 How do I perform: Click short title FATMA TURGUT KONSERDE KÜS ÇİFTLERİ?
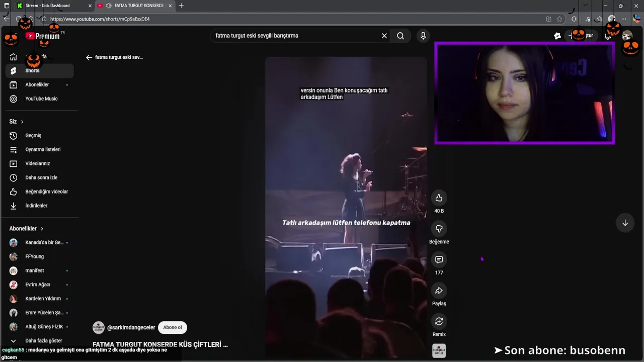pos(160,345)
